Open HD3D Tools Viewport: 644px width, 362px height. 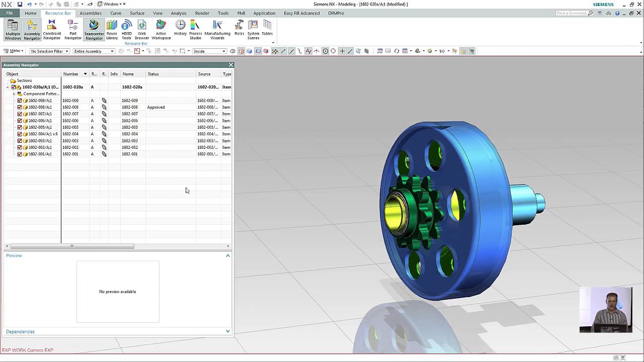click(127, 30)
